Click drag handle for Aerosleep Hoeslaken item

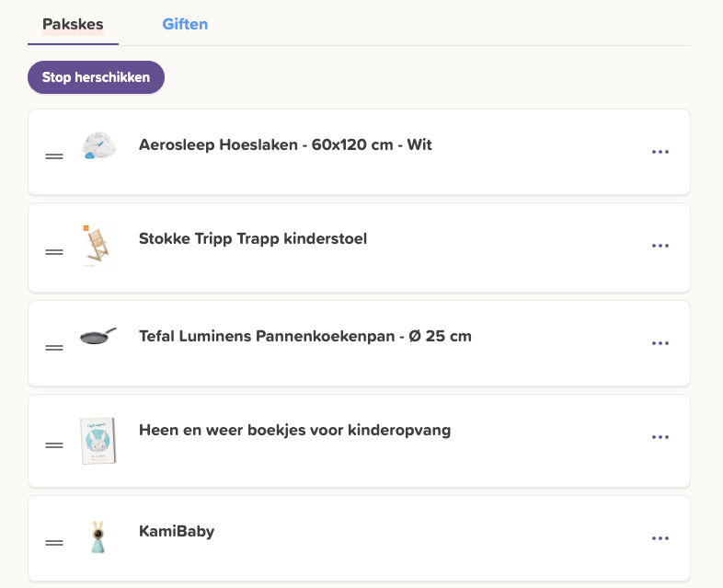click(x=54, y=156)
